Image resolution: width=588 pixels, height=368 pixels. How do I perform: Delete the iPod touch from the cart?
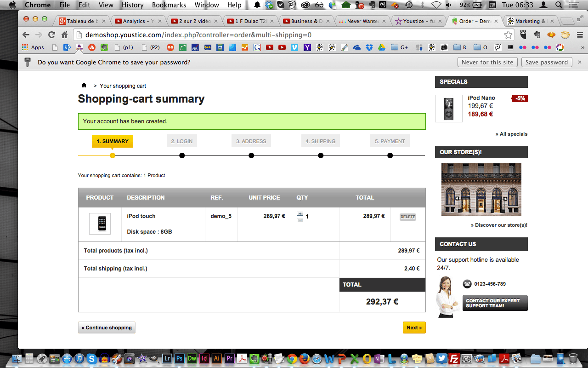tap(407, 217)
